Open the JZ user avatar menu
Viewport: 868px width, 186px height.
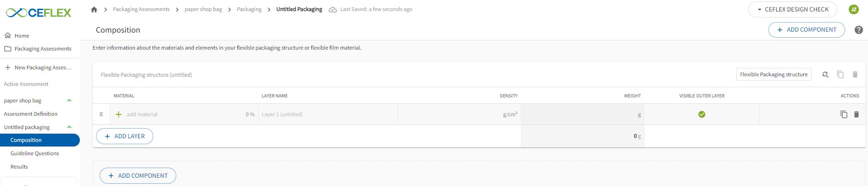tap(854, 9)
